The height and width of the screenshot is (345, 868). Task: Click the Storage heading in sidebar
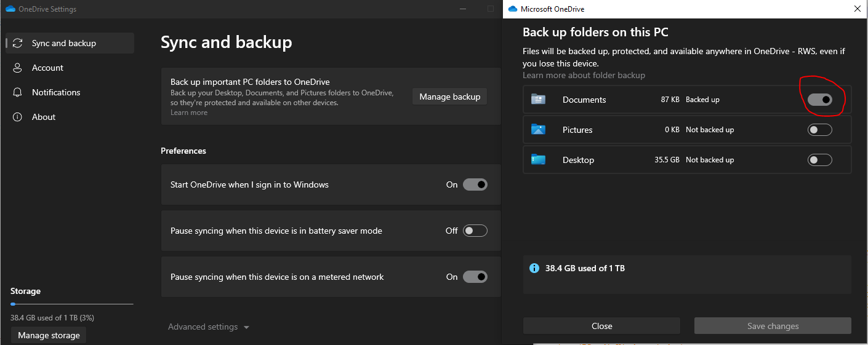pyautogui.click(x=25, y=291)
